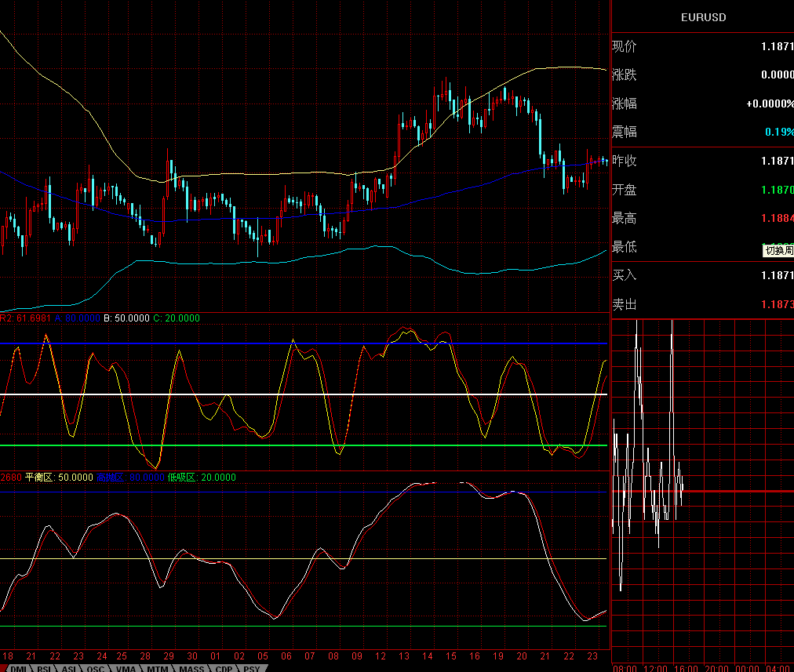Click the 卖出 ask label

pyautogui.click(x=624, y=304)
